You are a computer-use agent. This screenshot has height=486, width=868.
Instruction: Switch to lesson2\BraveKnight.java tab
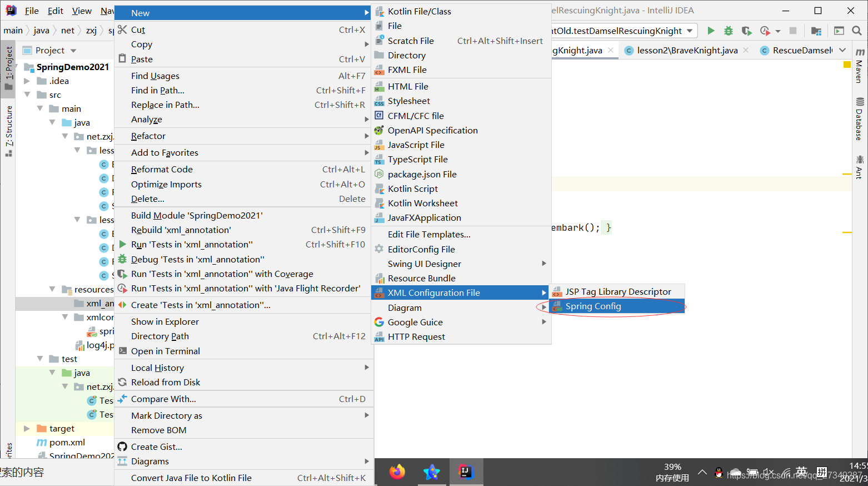coord(687,51)
